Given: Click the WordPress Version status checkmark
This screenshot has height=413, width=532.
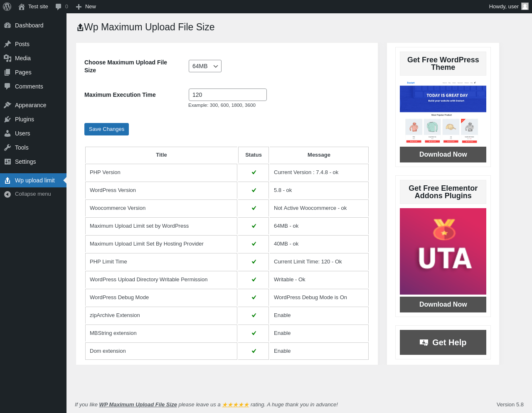Looking at the screenshot, I should coord(254,190).
